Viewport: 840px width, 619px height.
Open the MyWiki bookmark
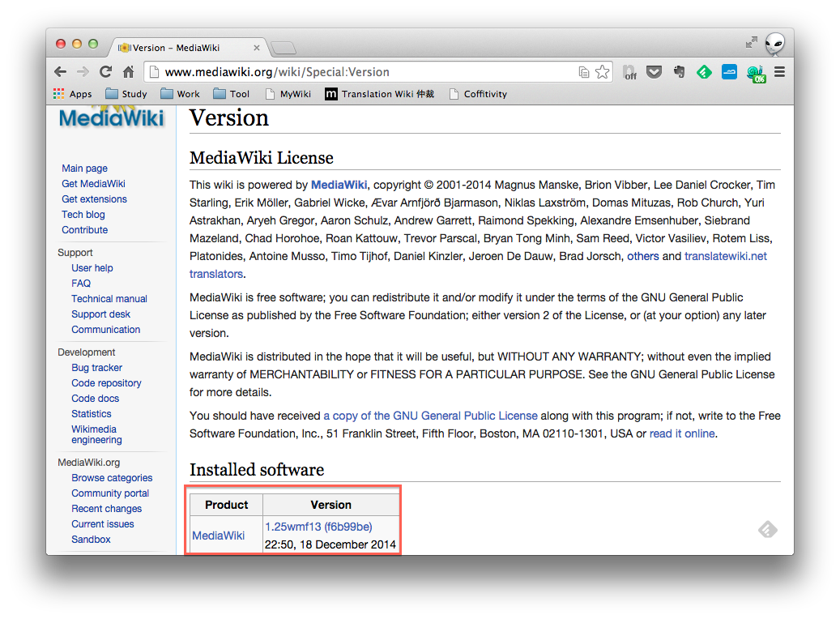click(x=288, y=94)
